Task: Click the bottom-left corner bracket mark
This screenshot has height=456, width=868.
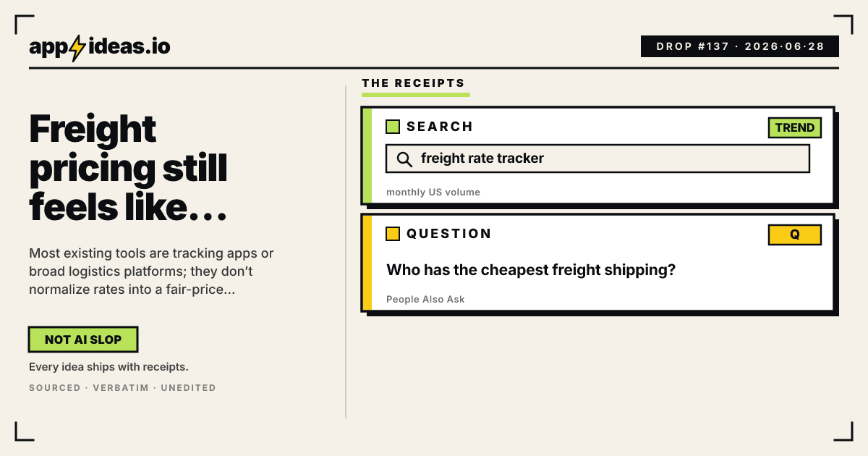Action: pyautogui.click(x=24, y=431)
